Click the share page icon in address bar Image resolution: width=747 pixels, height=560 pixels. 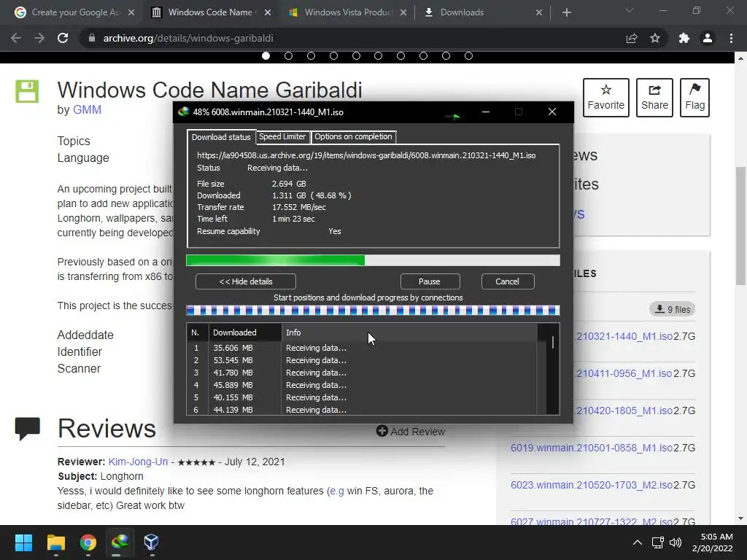tap(632, 38)
